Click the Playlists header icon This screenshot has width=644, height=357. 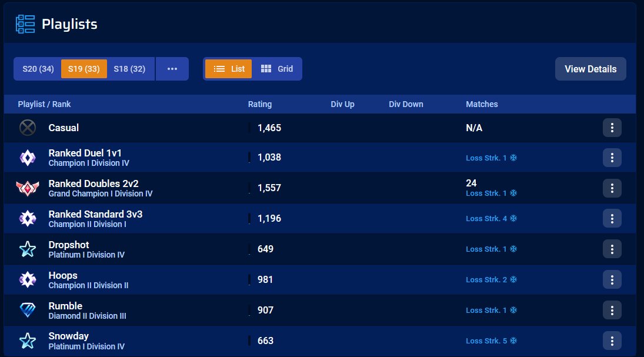point(25,24)
